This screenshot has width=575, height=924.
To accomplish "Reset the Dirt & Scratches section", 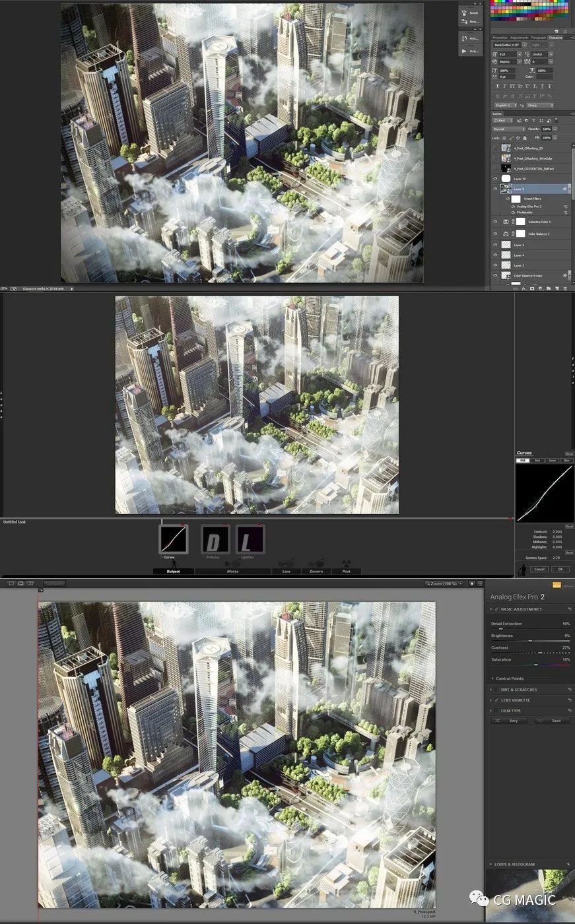I will click(x=569, y=690).
